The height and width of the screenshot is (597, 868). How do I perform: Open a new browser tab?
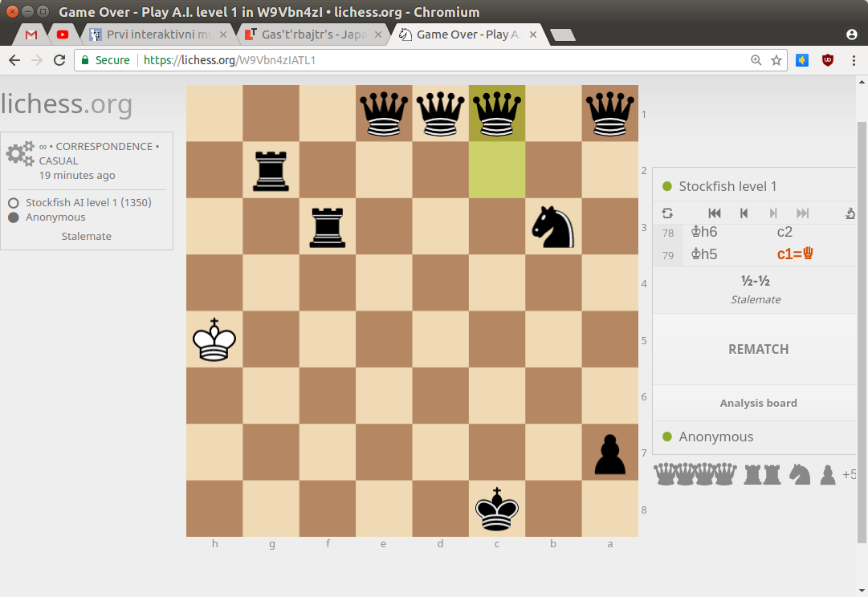pos(563,35)
